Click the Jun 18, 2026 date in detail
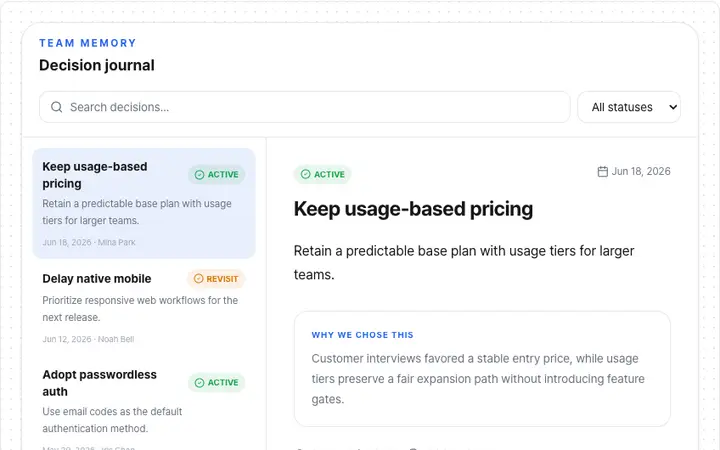 click(x=641, y=171)
